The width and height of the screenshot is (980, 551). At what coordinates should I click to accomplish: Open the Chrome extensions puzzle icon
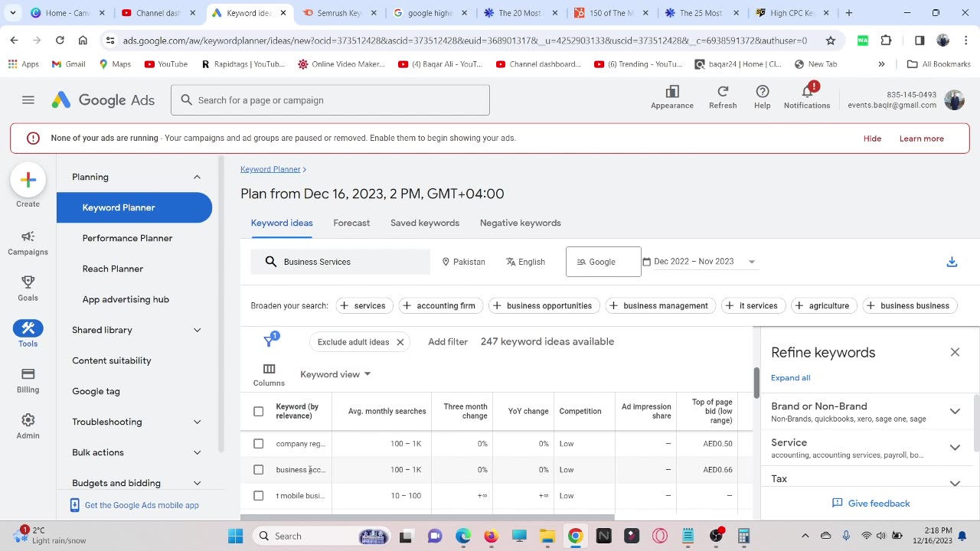887,41
